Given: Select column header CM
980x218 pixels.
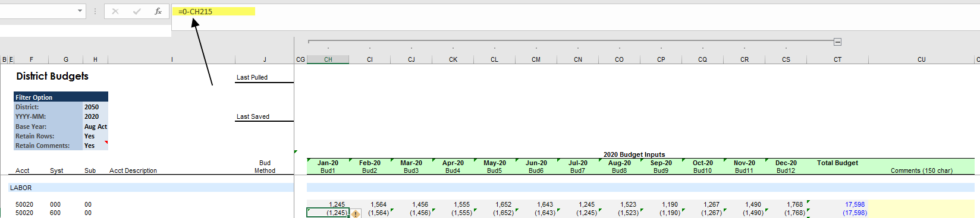Looking at the screenshot, I should coord(536,59).
